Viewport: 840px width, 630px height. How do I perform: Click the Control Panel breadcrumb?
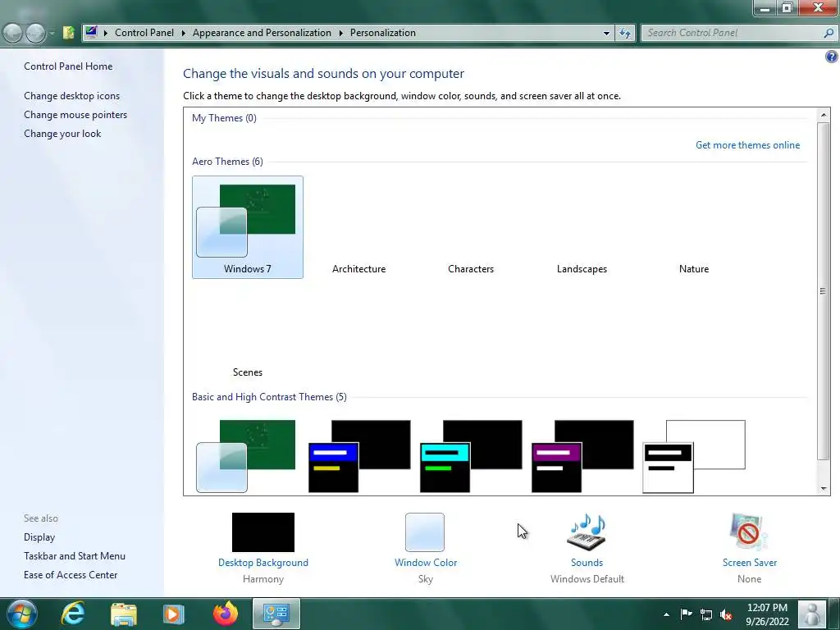tap(144, 33)
